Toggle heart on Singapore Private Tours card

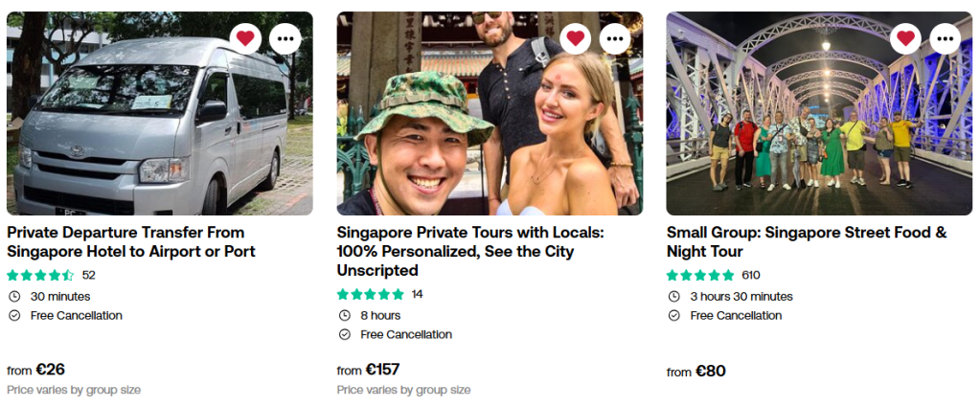576,38
